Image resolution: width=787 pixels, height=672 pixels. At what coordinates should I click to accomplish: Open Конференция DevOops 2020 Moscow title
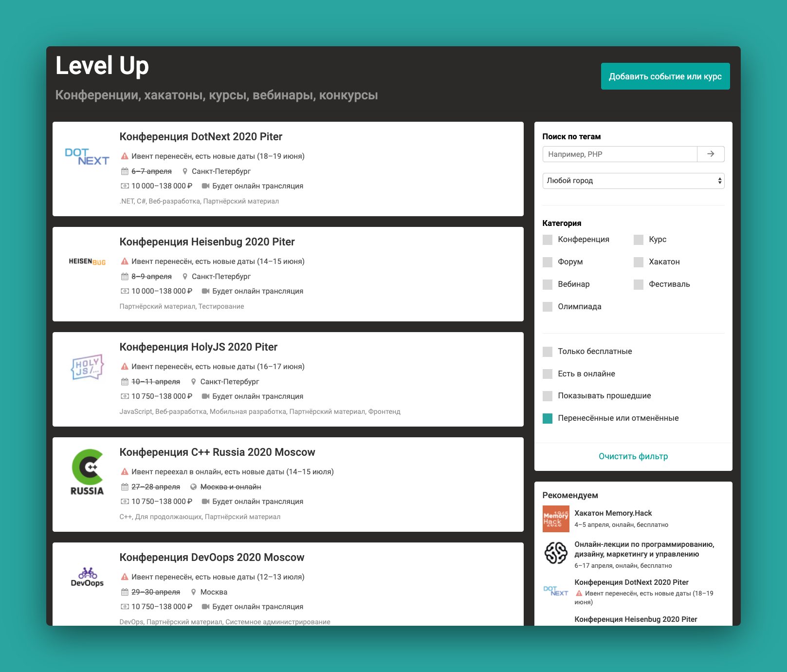(x=212, y=557)
